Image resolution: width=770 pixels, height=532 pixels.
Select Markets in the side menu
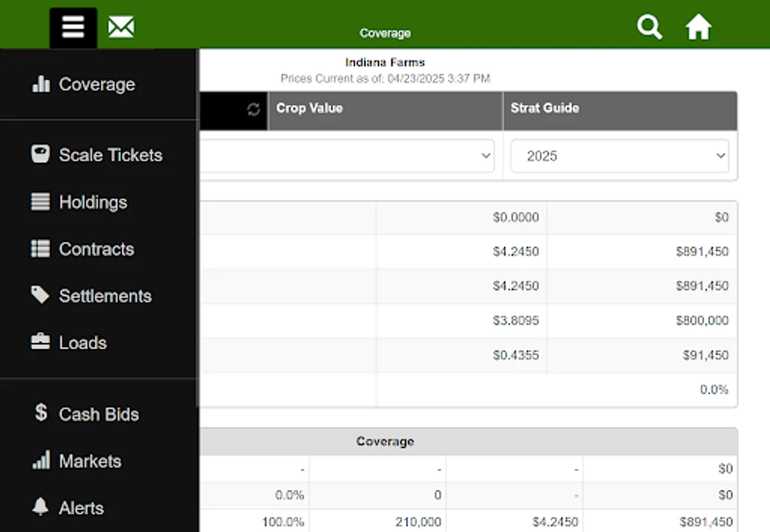pyautogui.click(x=90, y=461)
